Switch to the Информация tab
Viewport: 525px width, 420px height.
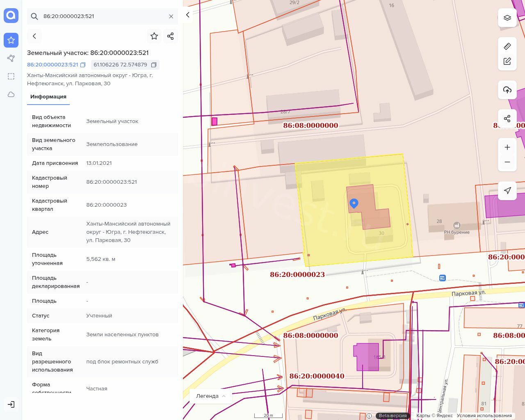pyautogui.click(x=48, y=97)
